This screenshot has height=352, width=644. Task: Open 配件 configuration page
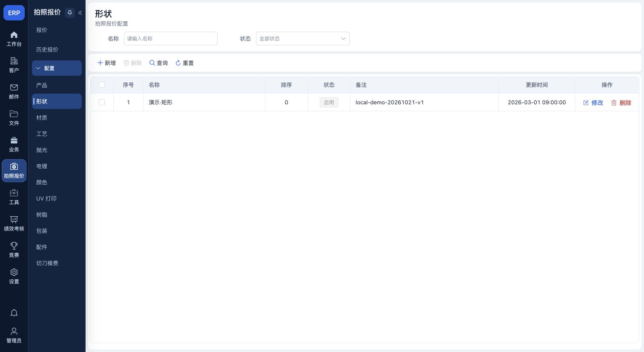pos(57,247)
